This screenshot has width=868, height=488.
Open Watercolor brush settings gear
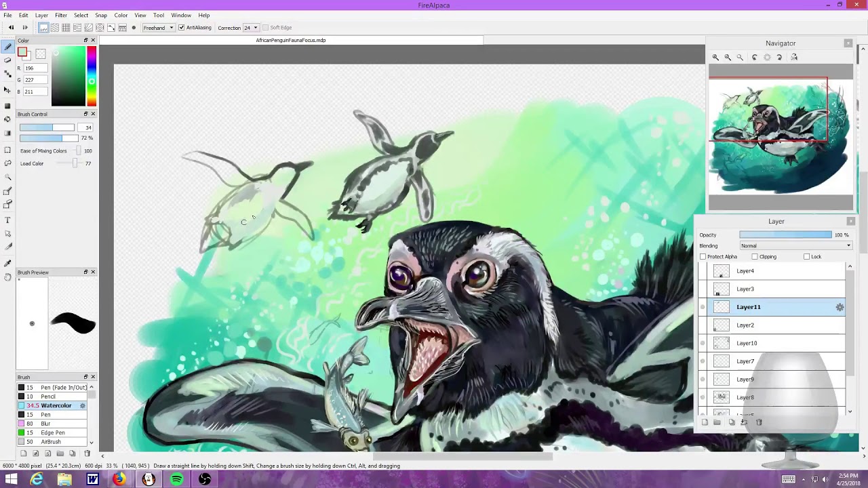pyautogui.click(x=83, y=405)
